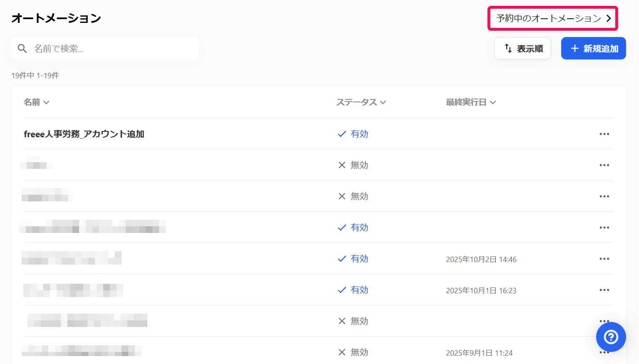Viewport: 639px width, 364px height.
Task: Click 無効 status in 2025年9月1日 row
Action: click(x=353, y=352)
